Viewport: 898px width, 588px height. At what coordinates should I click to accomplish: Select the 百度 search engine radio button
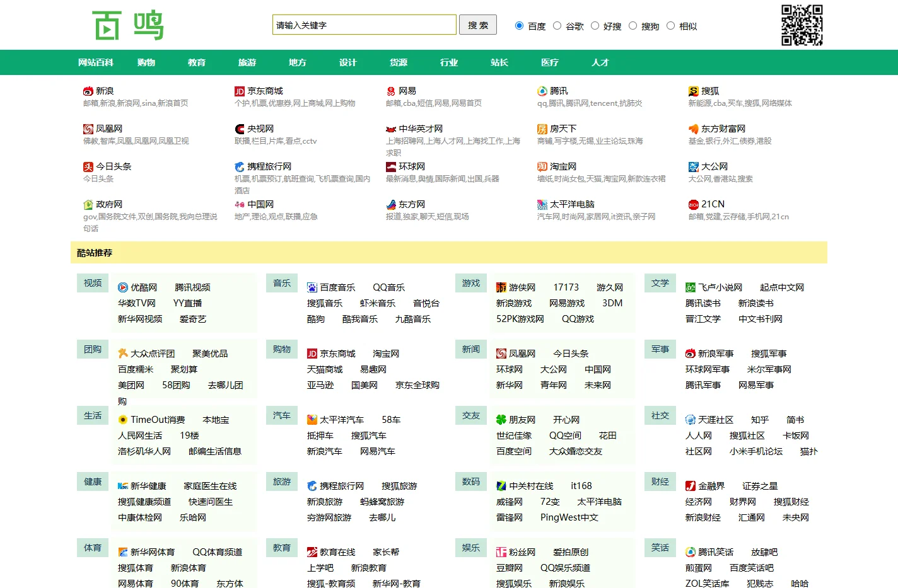tap(519, 26)
